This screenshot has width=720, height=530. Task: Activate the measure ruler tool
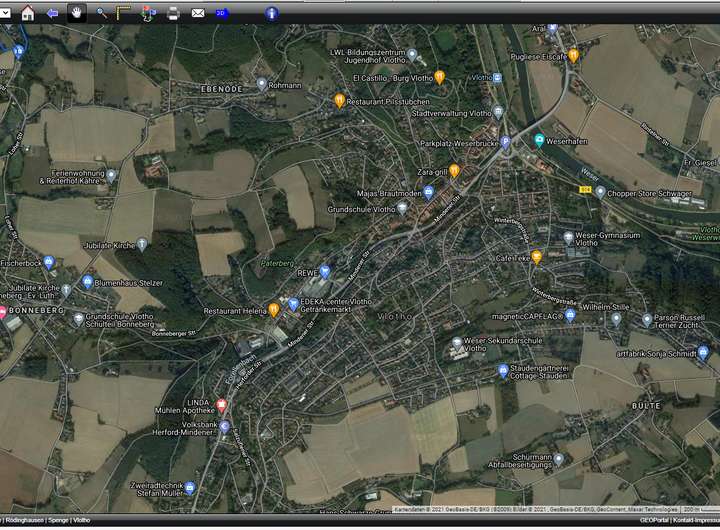pos(124,13)
